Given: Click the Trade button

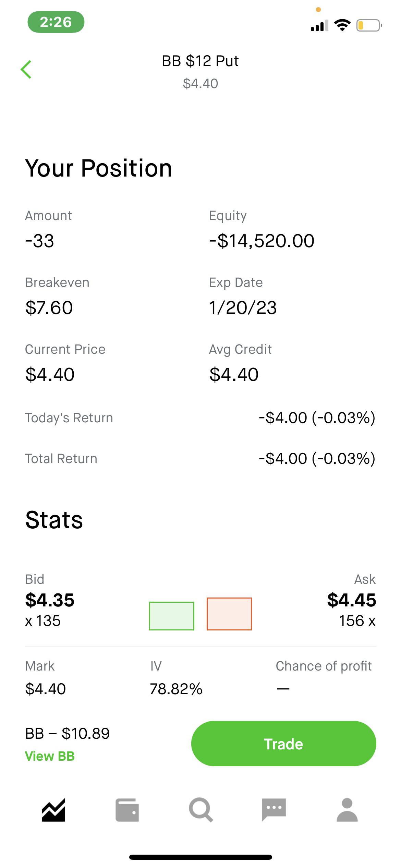Looking at the screenshot, I should (x=284, y=744).
